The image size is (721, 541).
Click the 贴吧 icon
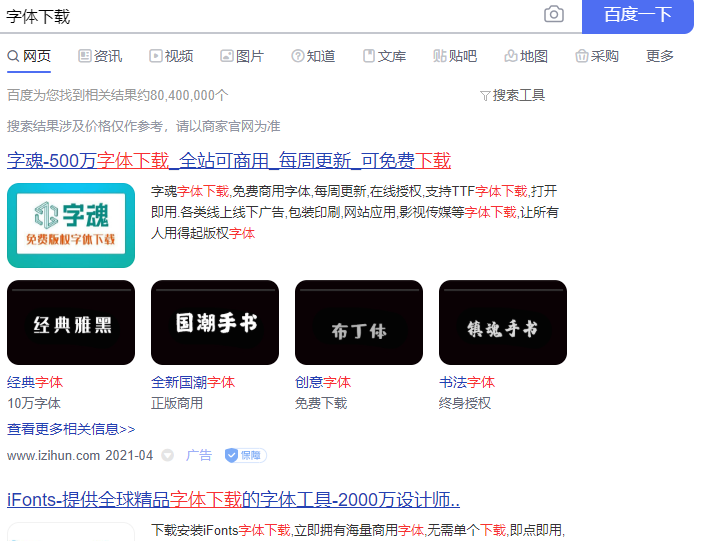pyautogui.click(x=440, y=56)
